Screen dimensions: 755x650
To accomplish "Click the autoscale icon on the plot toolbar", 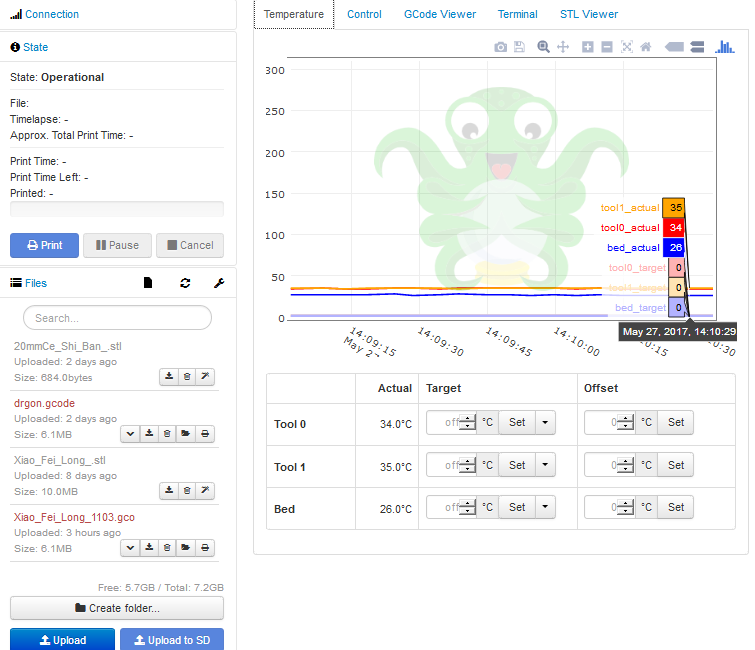I will coord(626,47).
